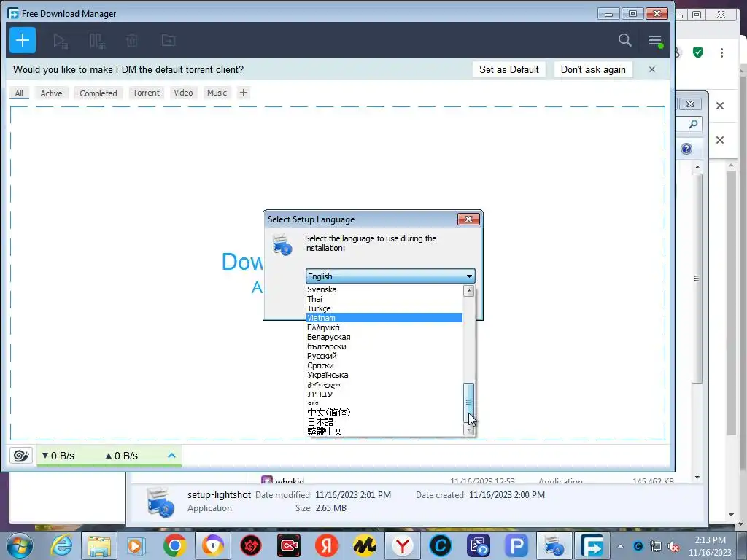Open the browser three-dot menu
747x560 pixels.
pos(721,52)
